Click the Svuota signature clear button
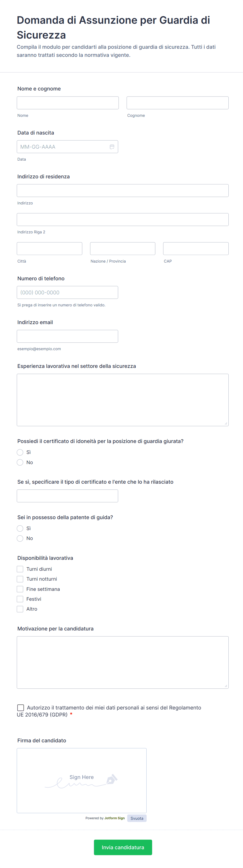The width and height of the screenshot is (243, 868). coord(137,818)
